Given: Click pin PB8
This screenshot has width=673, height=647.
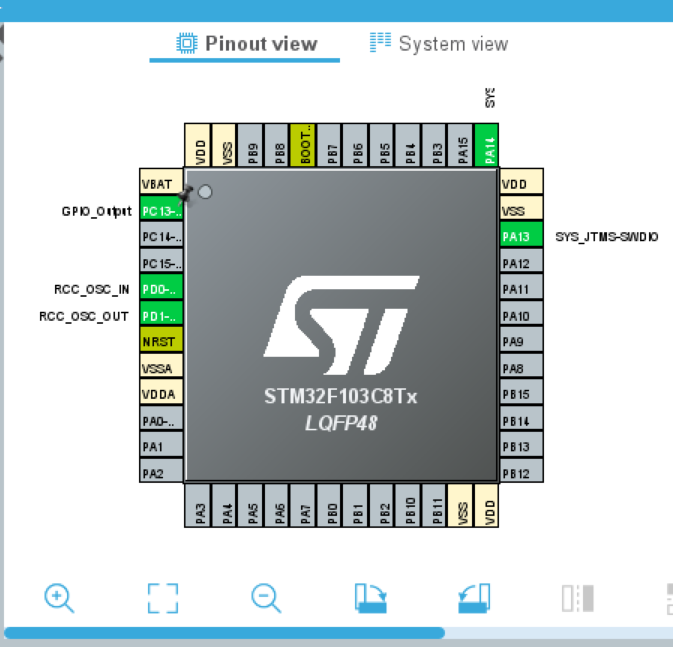Looking at the screenshot, I should 277,145.
